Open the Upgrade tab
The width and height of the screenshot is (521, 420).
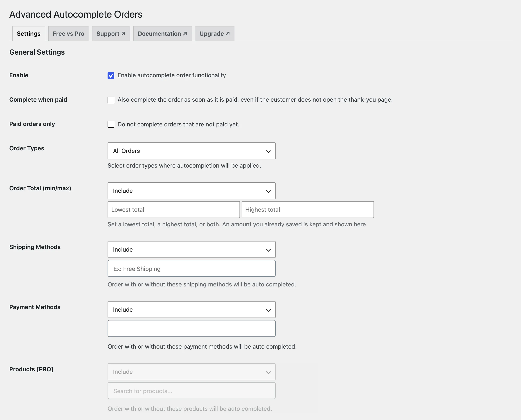click(214, 34)
